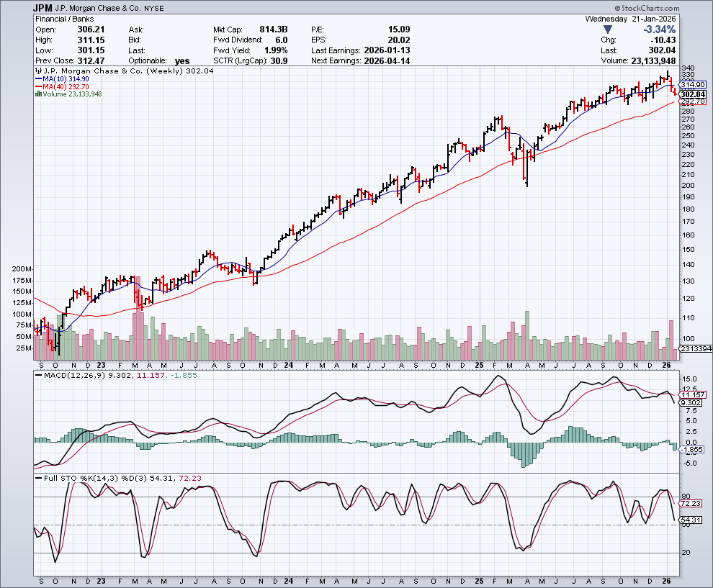713x588 pixels.
Task: Click the 25M tick on the volume axis
Action: tap(24, 348)
